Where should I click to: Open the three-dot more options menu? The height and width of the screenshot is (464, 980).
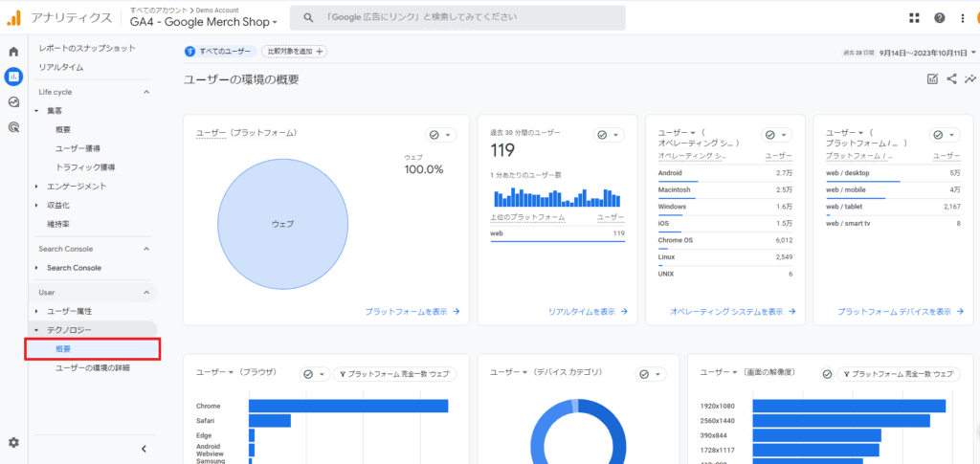coord(963,18)
